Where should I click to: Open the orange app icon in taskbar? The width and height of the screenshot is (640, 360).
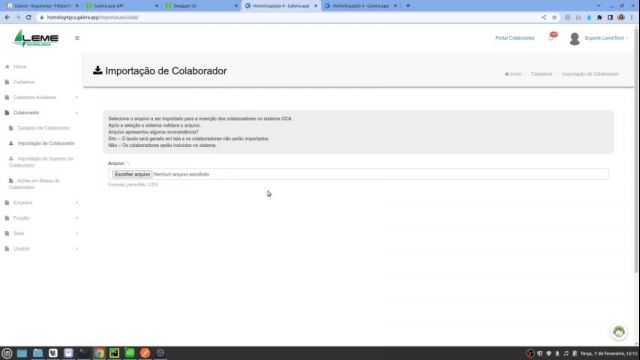pos(145,353)
